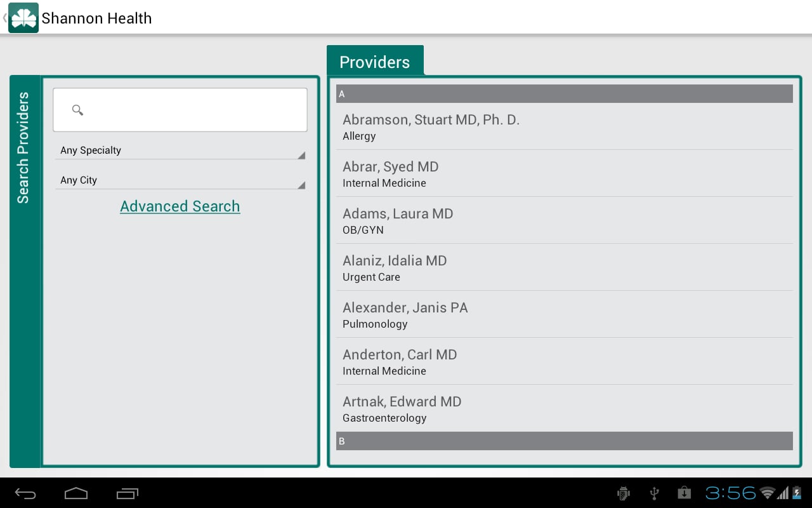Tap the Wi-Fi signal icon
This screenshot has width=812, height=508.
tap(768, 493)
